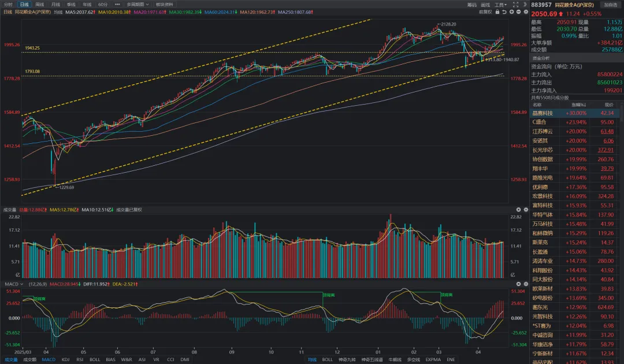Open 板块资料 sector info
The height and width of the screenshot is (364, 624).
tap(165, 4)
